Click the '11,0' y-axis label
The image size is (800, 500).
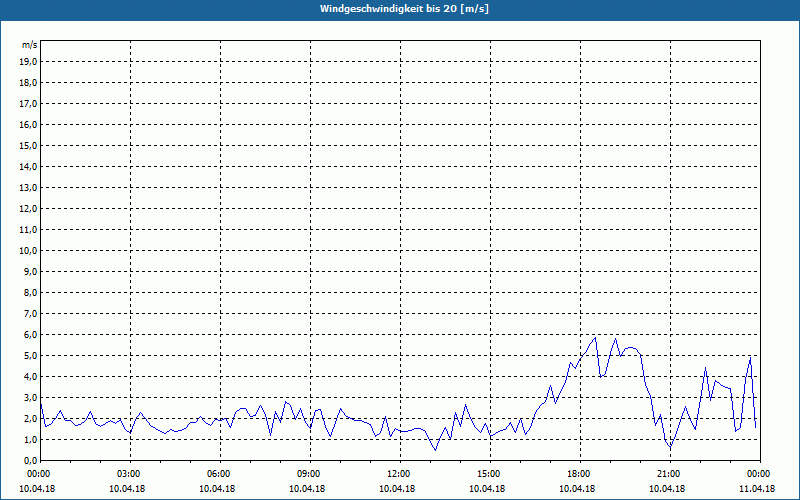(x=29, y=230)
